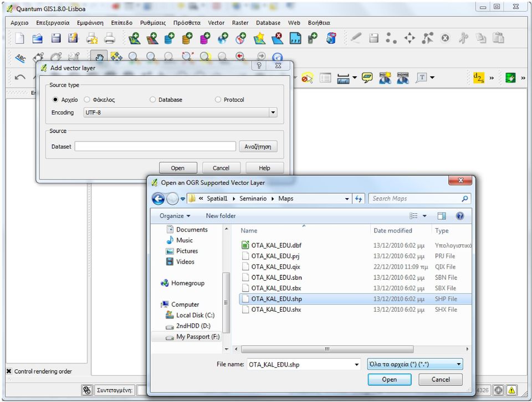The width and height of the screenshot is (532, 402).
Task: Click the Add Vector Layer toolbar icon
Action: (x=135, y=38)
